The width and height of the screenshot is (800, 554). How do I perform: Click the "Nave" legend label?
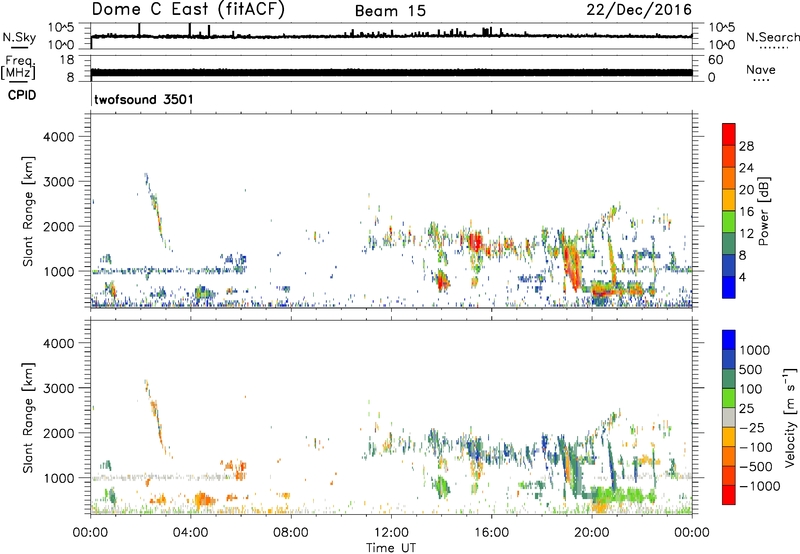point(761,69)
